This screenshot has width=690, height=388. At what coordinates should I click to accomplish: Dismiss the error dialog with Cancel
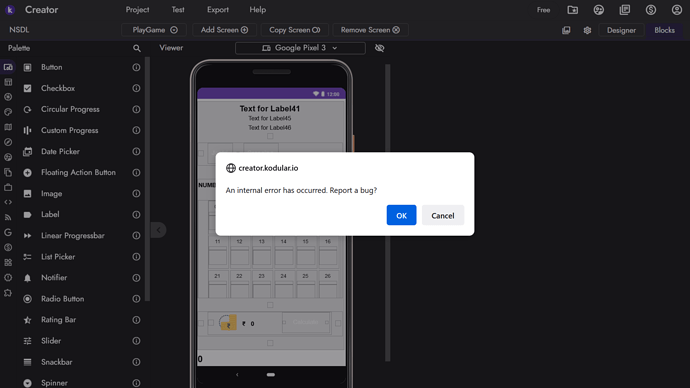click(443, 215)
